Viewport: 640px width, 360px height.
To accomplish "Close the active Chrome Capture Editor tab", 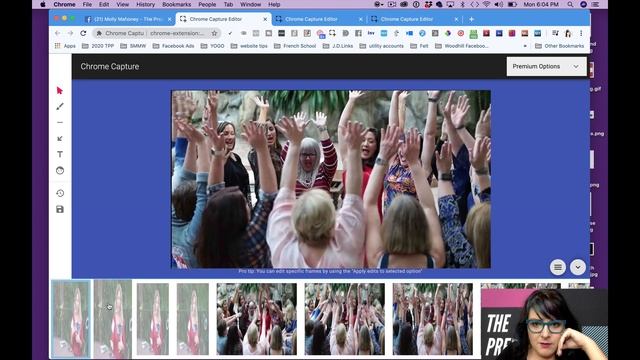I will (265, 19).
